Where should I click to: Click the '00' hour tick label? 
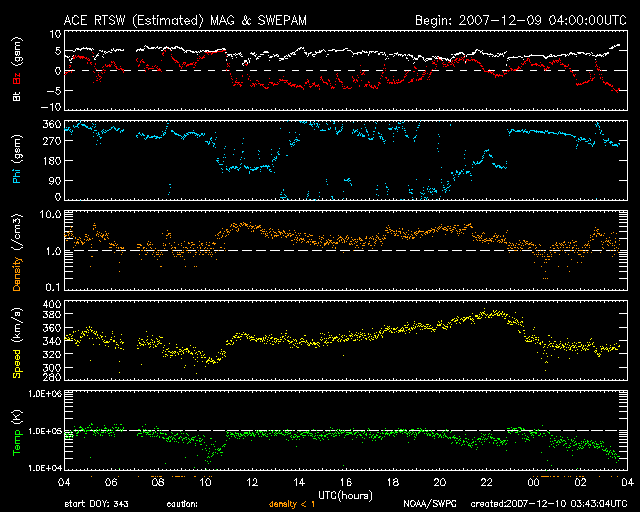pos(533,483)
